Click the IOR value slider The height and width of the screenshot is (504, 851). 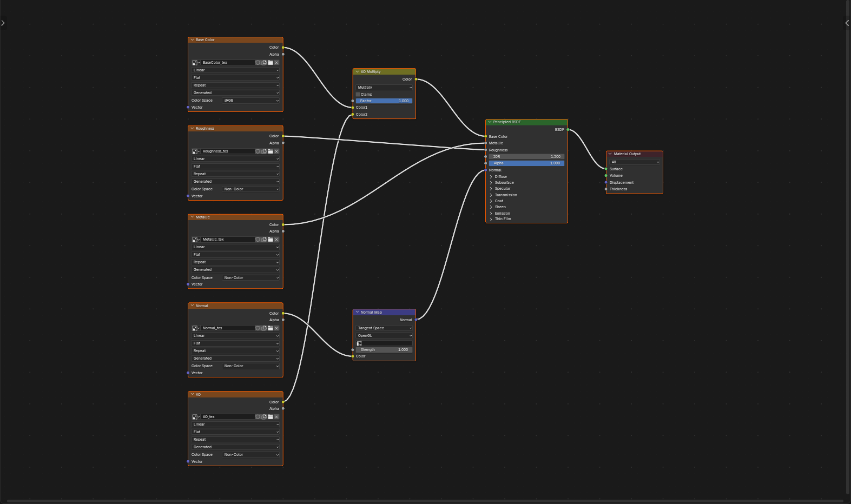(526, 157)
